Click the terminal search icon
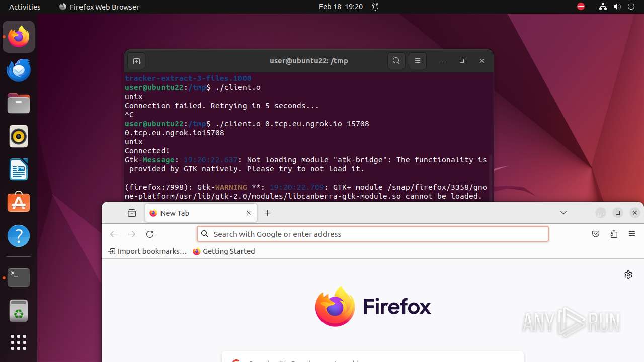Screen dimensions: 644x362 point(396,61)
